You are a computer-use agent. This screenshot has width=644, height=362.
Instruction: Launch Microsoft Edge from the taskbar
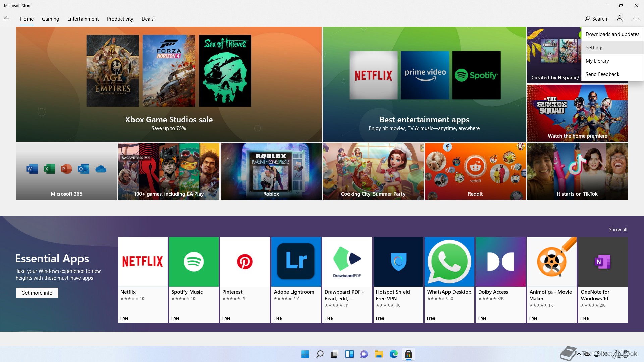tap(393, 354)
